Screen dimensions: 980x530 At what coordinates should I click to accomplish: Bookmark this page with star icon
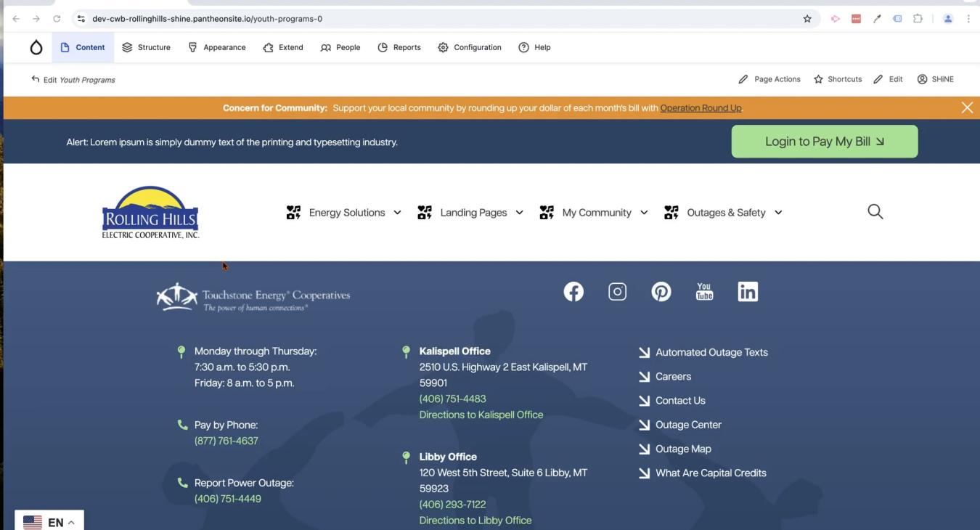[807, 19]
